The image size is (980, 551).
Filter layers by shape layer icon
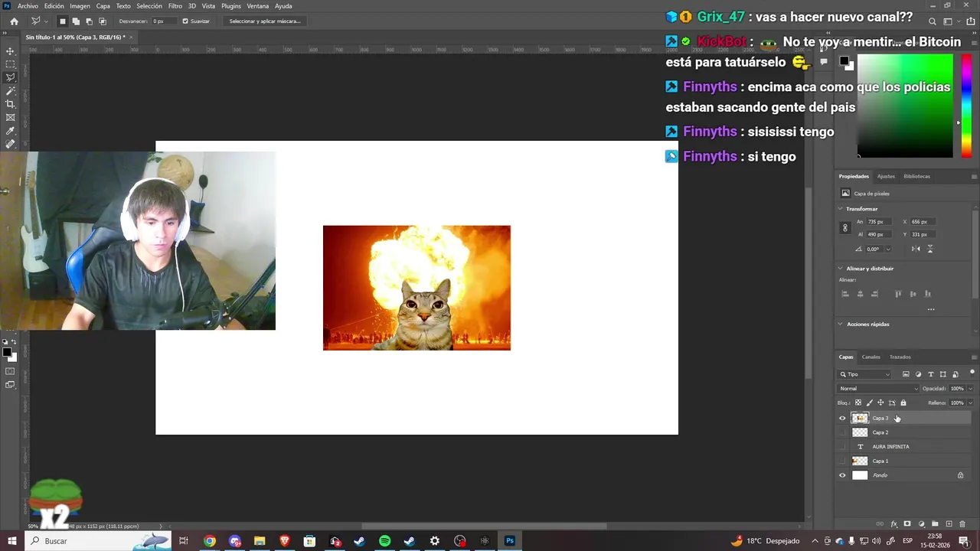pyautogui.click(x=942, y=374)
